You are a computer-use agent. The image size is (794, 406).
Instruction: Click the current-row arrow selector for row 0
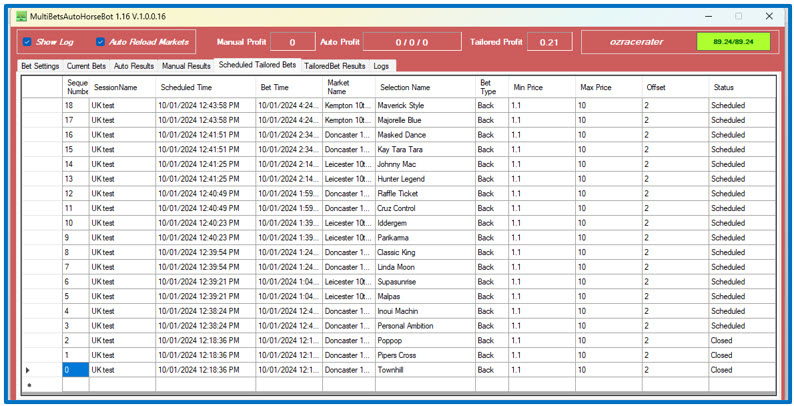42,370
